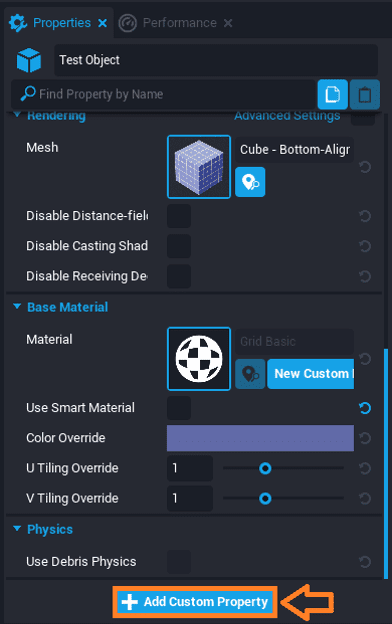Reset Use Smart Material to default
The height and width of the screenshot is (624, 392).
[365, 408]
